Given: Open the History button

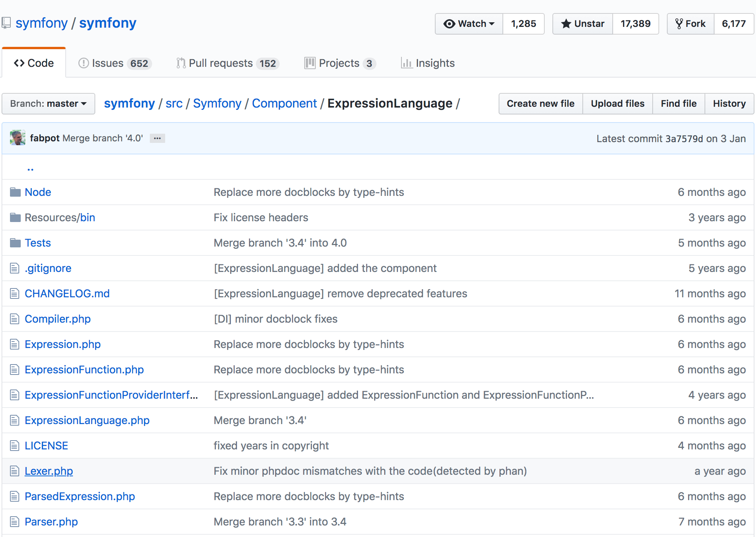Looking at the screenshot, I should 729,104.
